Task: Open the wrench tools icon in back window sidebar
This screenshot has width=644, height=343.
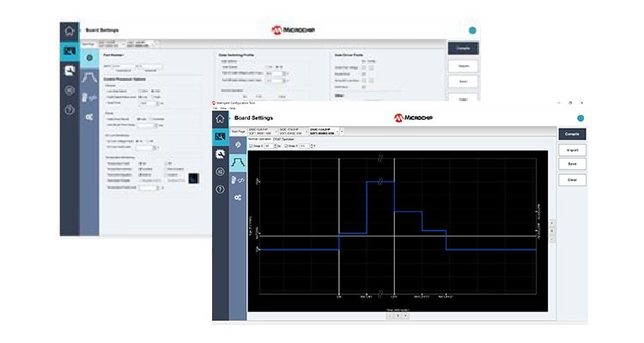Action: 70,70
